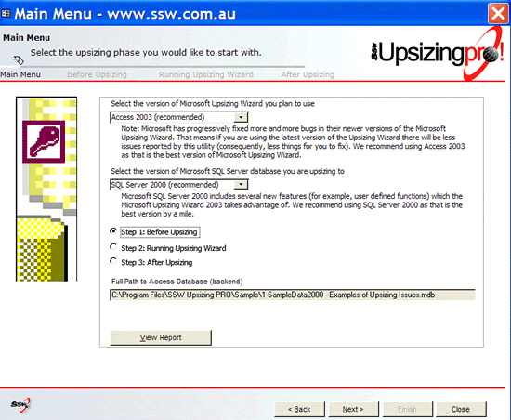Open the Running Upsizing Wizard tab

(206, 74)
